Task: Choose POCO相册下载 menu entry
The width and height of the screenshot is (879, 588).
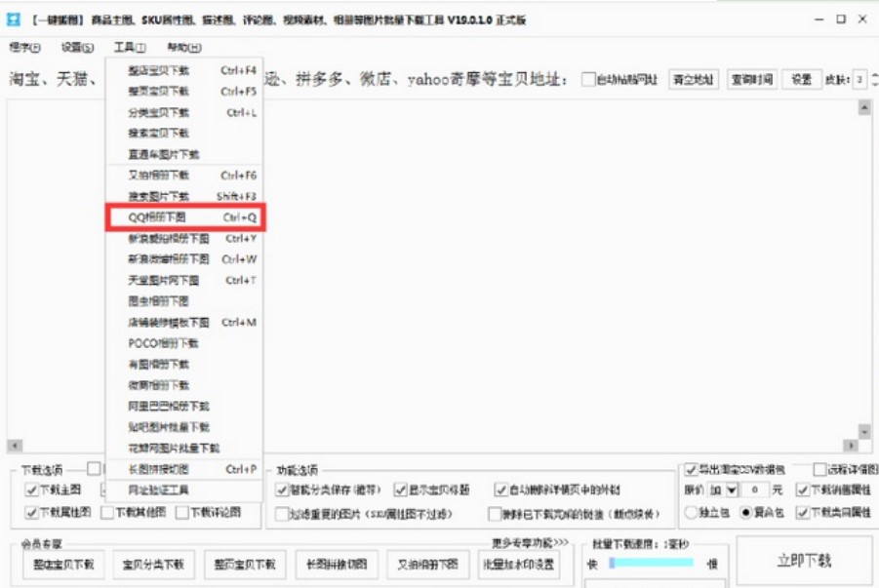Action: [x=184, y=343]
